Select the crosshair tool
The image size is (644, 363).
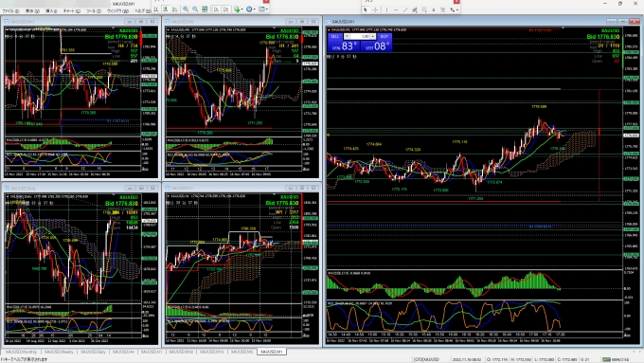click(x=375, y=9)
